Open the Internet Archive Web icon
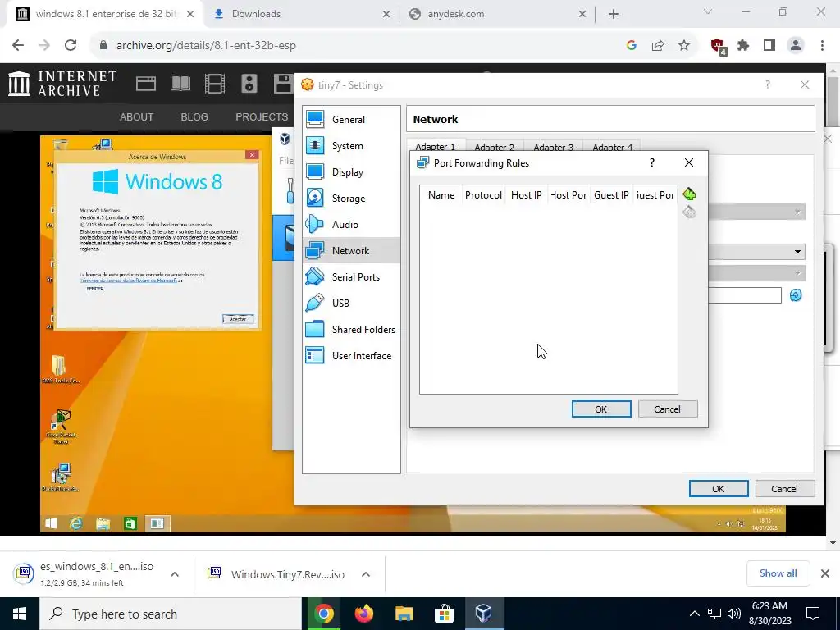 (146, 84)
